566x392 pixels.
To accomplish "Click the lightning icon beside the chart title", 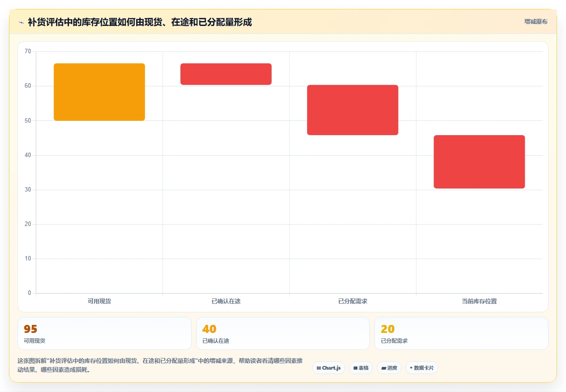I will pos(21,22).
